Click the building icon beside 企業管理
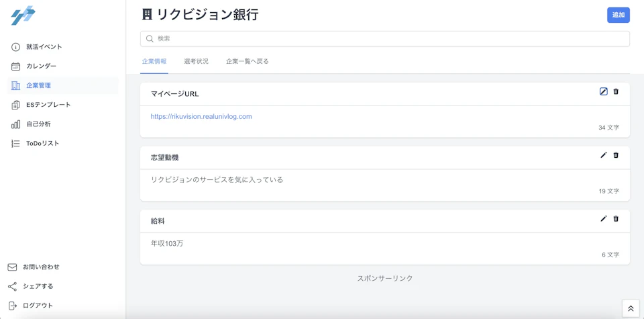 coord(15,85)
